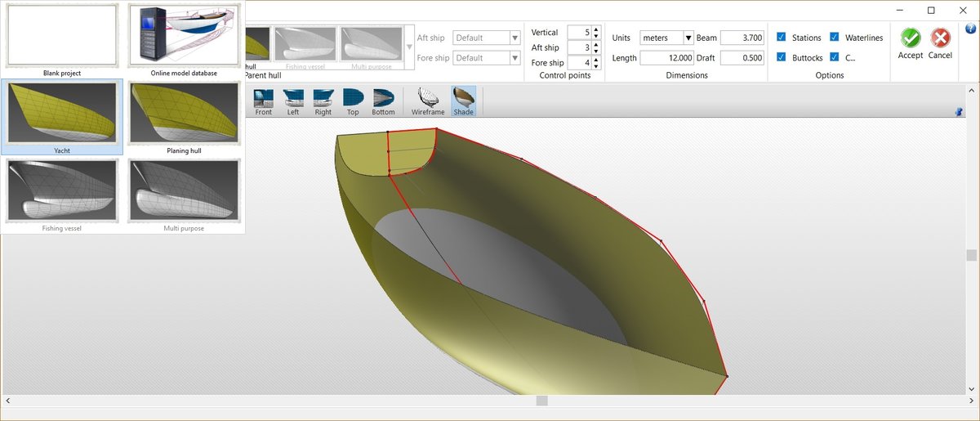This screenshot has width=980, height=421.
Task: Switch to Left view
Action: point(293,101)
